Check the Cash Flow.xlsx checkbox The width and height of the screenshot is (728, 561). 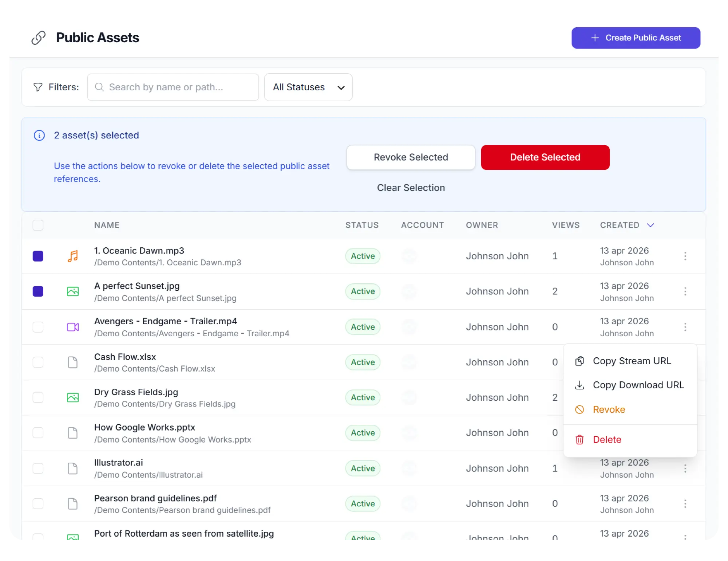tap(38, 362)
